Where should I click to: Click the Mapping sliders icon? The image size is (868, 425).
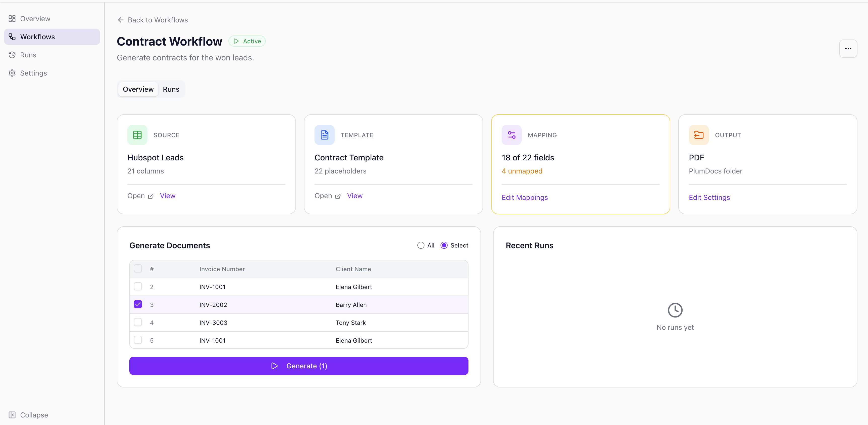[x=511, y=135]
